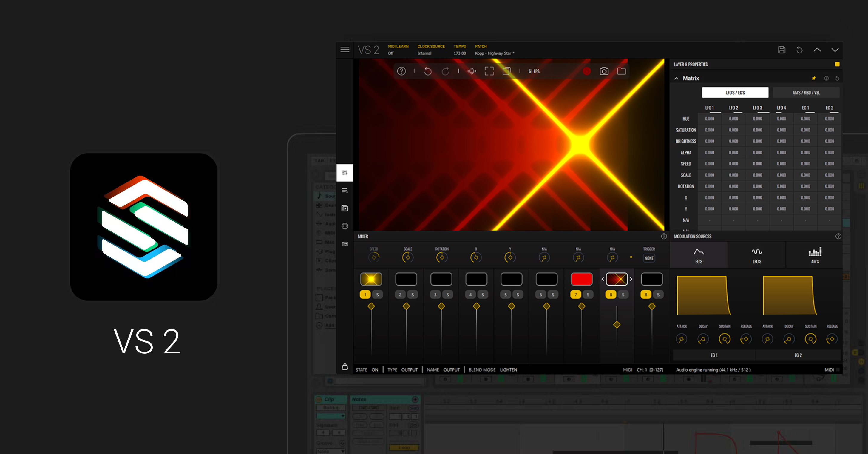Solo layer 7 with S button
The image size is (868, 454).
tap(588, 295)
